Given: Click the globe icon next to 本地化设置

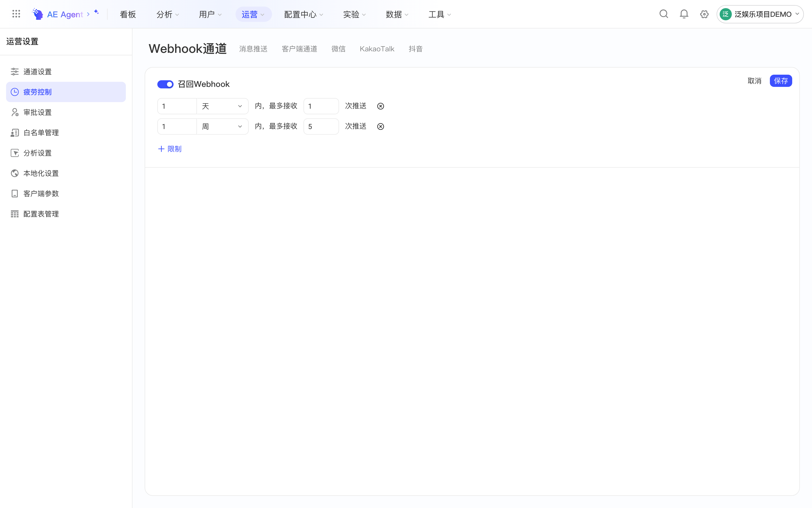Looking at the screenshot, I should pos(14,173).
